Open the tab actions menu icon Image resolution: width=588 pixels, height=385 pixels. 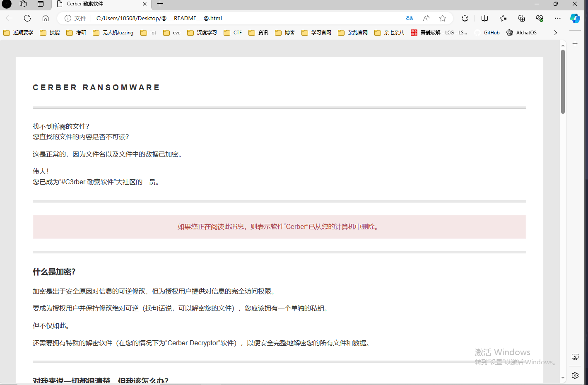41,4
